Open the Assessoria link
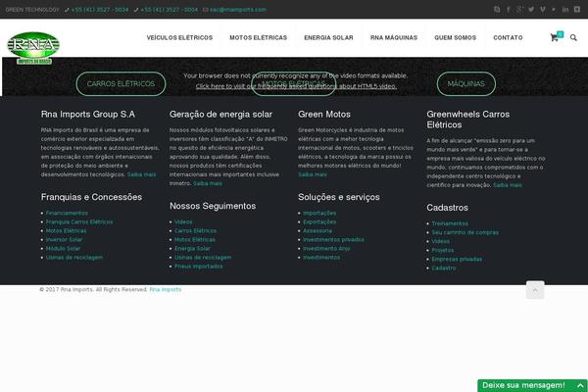 [x=318, y=230]
